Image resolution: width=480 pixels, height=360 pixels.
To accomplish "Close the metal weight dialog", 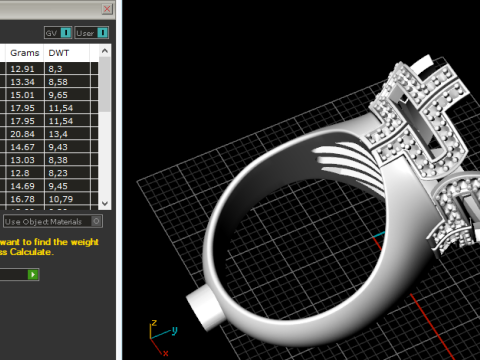I will 107,9.
